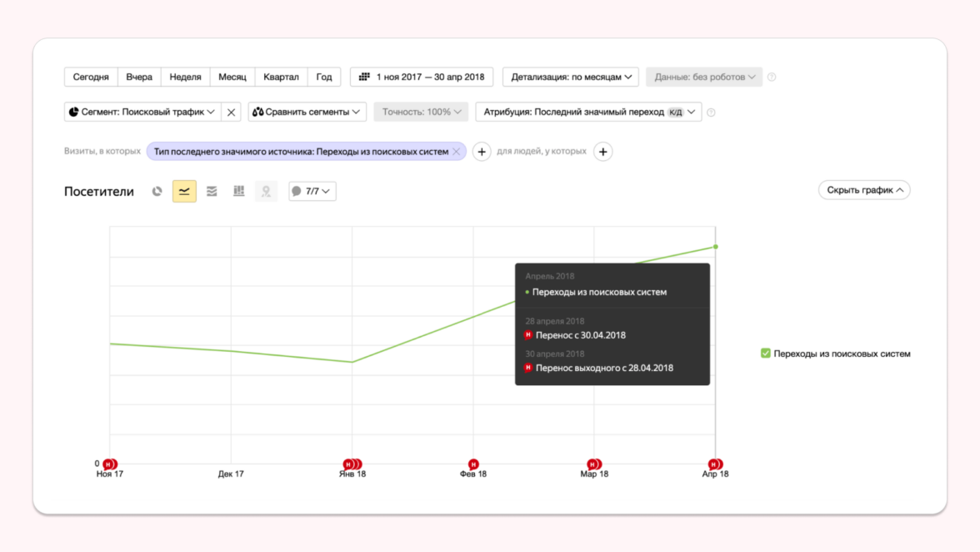The image size is (980, 552).
Task: Toggle the search engine transitions legend checkbox
Action: (x=766, y=354)
